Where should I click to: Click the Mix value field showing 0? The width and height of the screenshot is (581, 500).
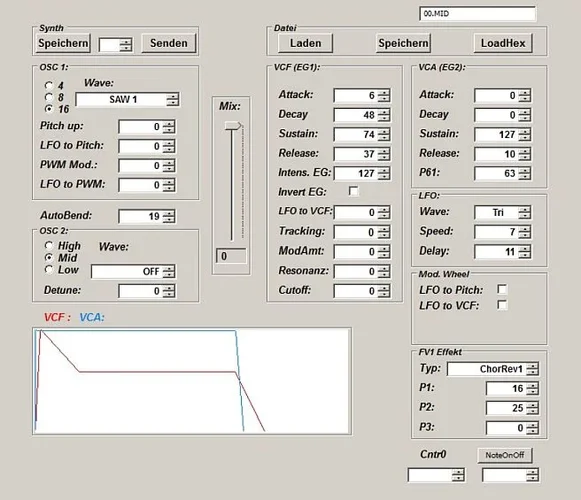click(x=231, y=256)
